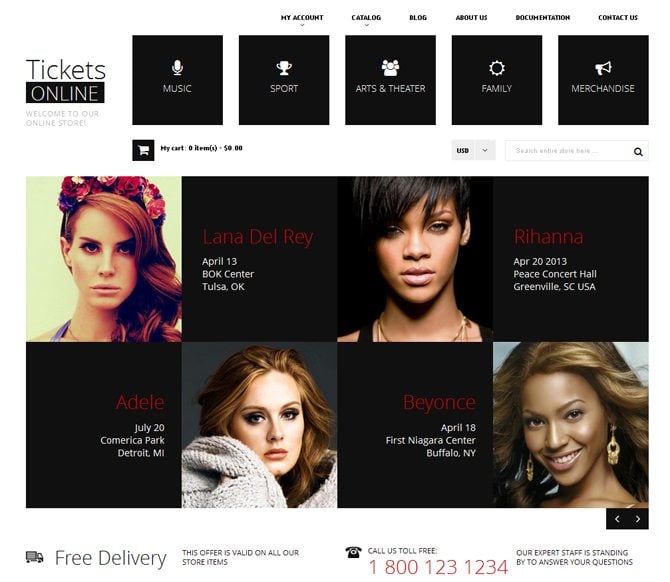
Task: Click the search magnifier icon
Action: pyautogui.click(x=638, y=151)
